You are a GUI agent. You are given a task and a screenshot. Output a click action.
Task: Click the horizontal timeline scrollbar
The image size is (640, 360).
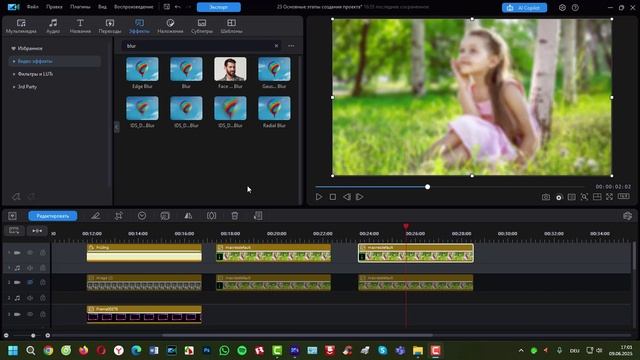pos(298,336)
